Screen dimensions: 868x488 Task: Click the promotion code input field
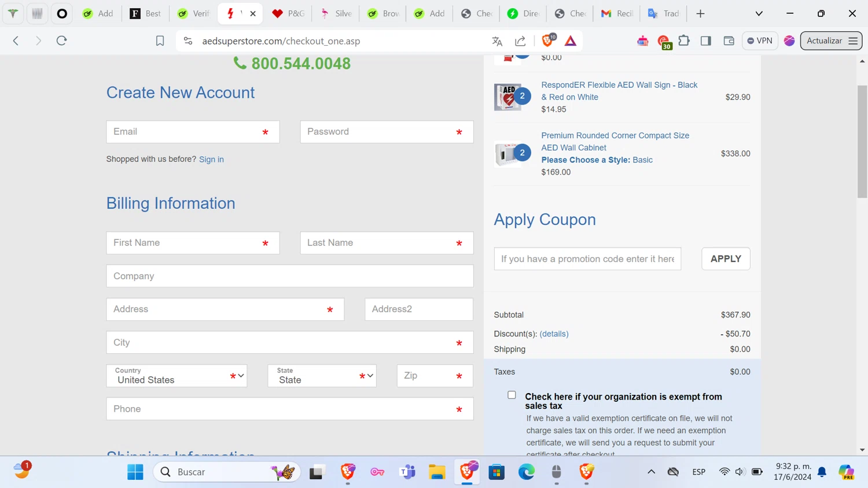(587, 258)
